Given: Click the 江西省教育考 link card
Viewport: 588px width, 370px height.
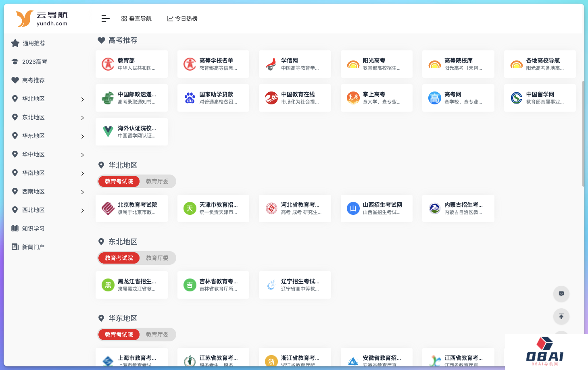Looking at the screenshot, I should tap(458, 357).
